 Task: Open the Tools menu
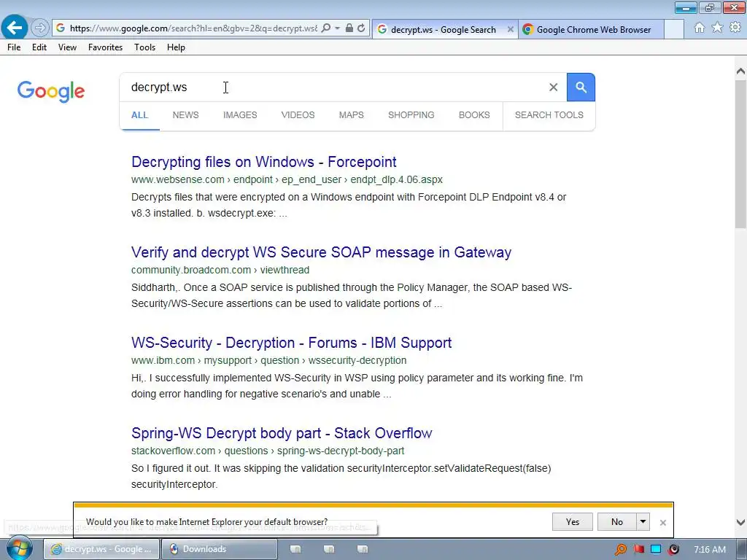point(144,47)
